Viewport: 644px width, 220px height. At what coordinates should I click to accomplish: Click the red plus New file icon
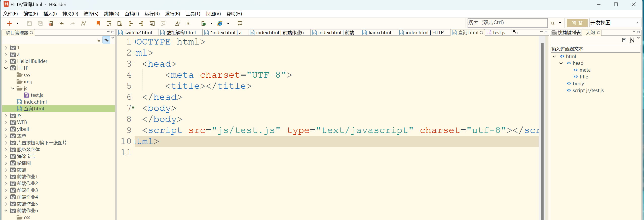[x=9, y=23]
